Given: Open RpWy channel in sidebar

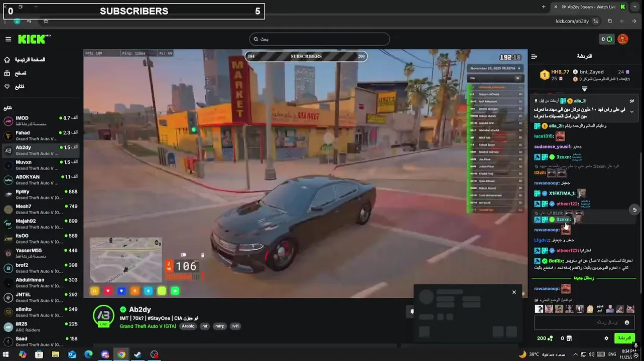Looking at the screenshot, I should click(x=40, y=195).
